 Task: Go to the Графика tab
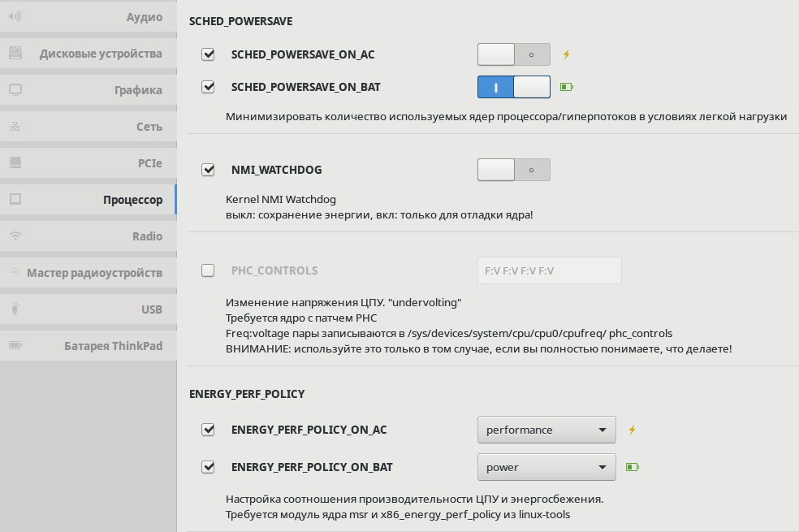[x=89, y=89]
